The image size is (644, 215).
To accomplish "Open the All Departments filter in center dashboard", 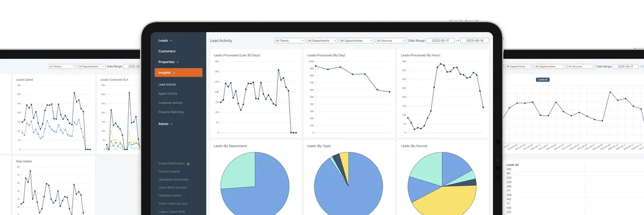I will [x=321, y=40].
